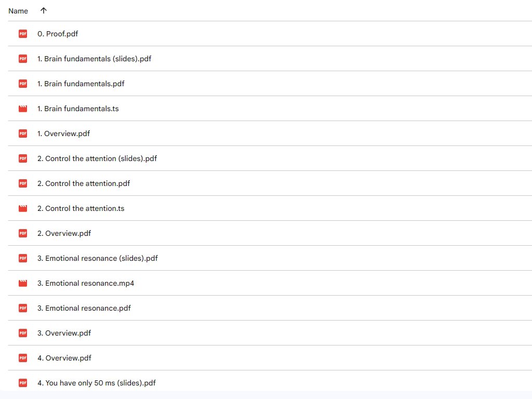Click the video icon for Control the attention.ts
Viewport: 532px width, 399px height.
23,208
